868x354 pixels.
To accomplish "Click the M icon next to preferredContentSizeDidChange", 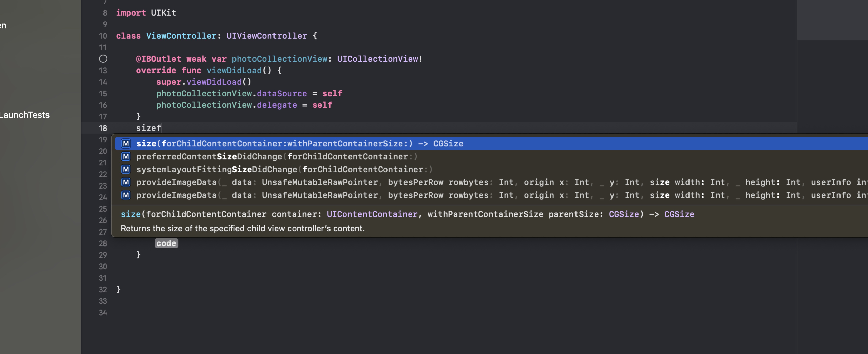I will (x=126, y=156).
